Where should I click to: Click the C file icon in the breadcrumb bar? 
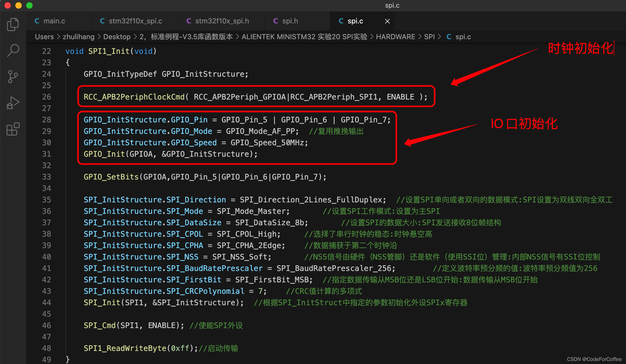[449, 36]
